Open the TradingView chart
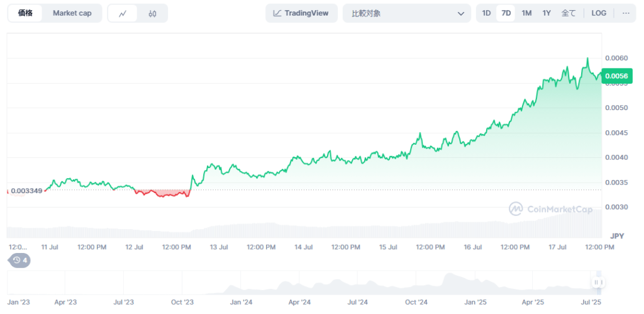Image resolution: width=644 pixels, height=314 pixels. (301, 13)
